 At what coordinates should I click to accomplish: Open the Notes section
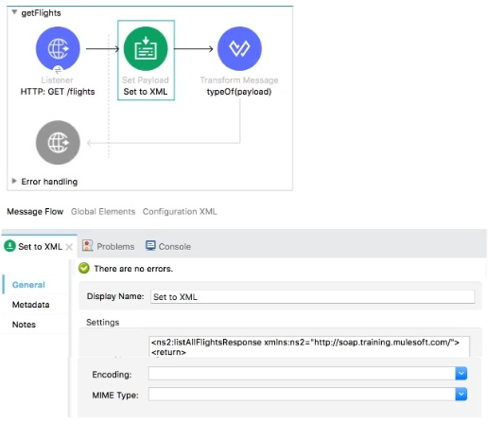(x=24, y=325)
